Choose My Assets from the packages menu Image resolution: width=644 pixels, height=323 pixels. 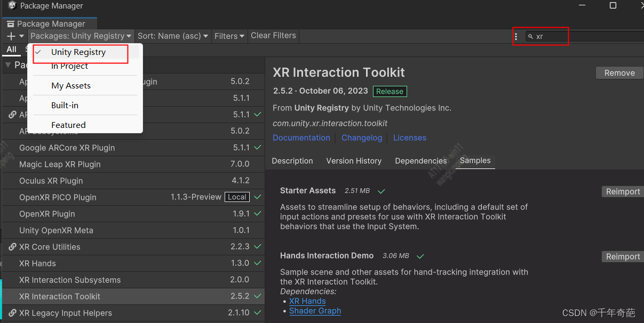click(x=71, y=86)
